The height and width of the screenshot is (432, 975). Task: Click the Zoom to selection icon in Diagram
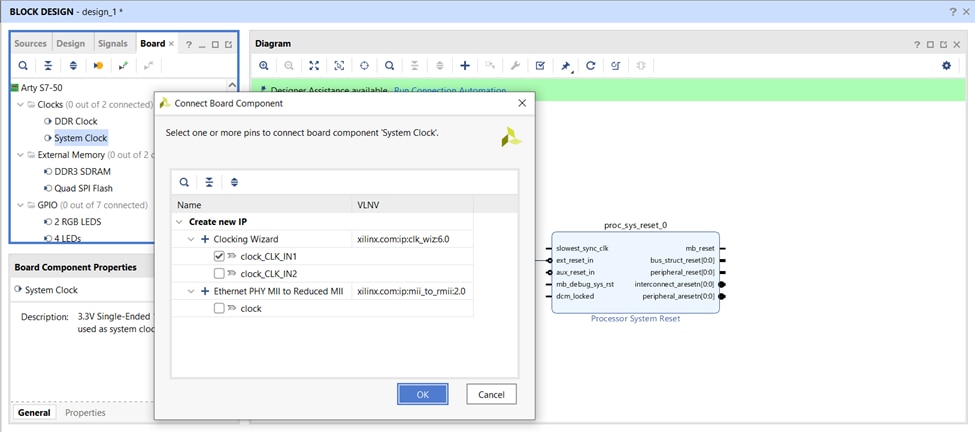point(339,65)
